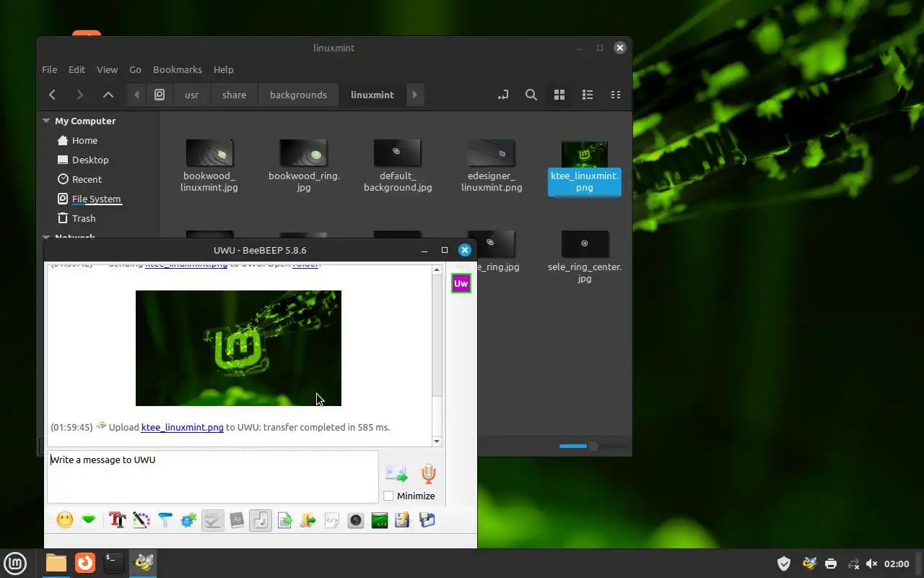Click the muted volume tray icon

(x=871, y=564)
